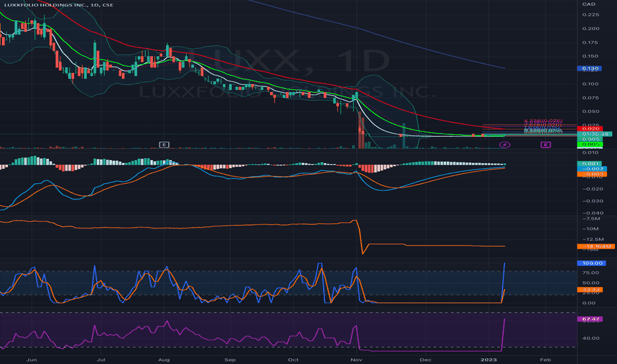Click the -0.020 MACD axis value
This screenshot has width=617, height=364.
tap(593, 189)
